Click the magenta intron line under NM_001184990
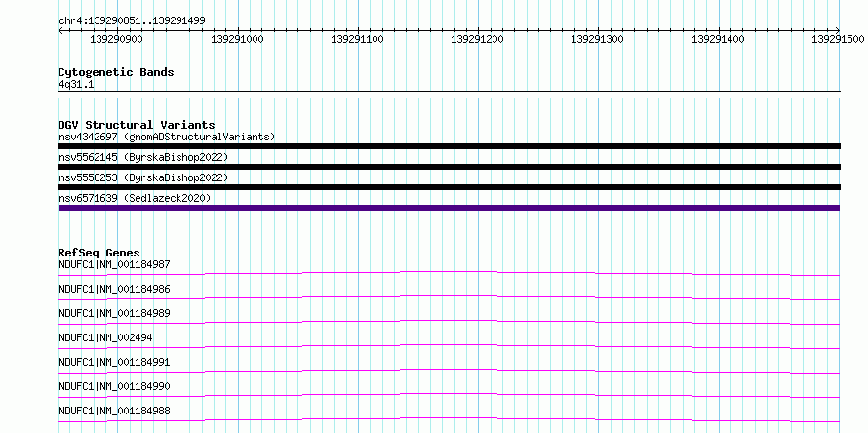The width and height of the screenshot is (868, 433). (x=449, y=395)
